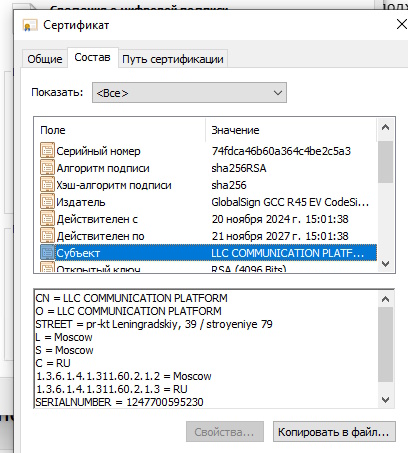
Task: Select the Действителен по row label
Action: 100,236
